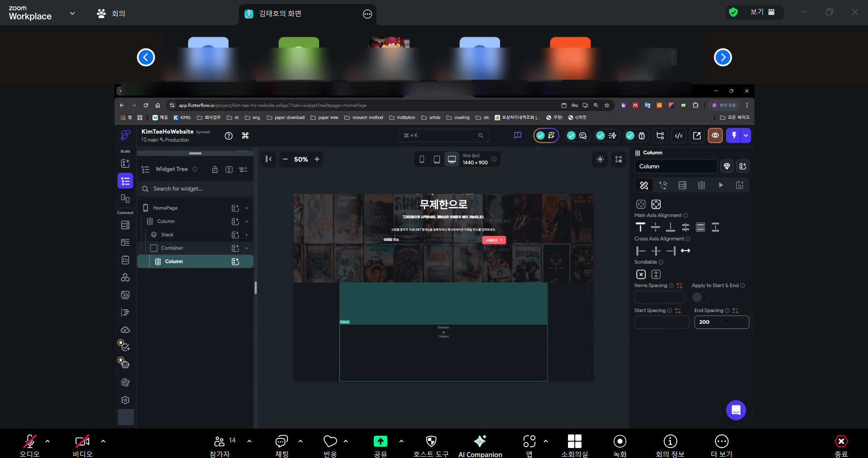Switch to the properties design tab
The height and width of the screenshot is (458, 868).
click(x=644, y=185)
